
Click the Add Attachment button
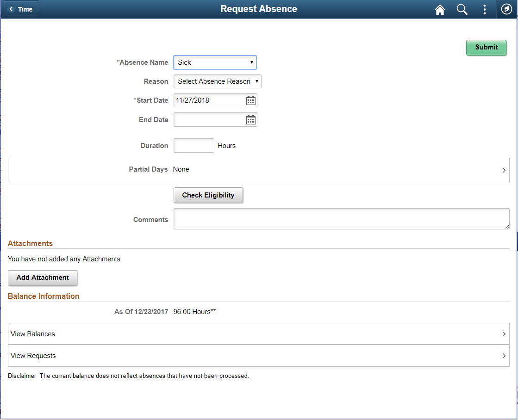43,278
